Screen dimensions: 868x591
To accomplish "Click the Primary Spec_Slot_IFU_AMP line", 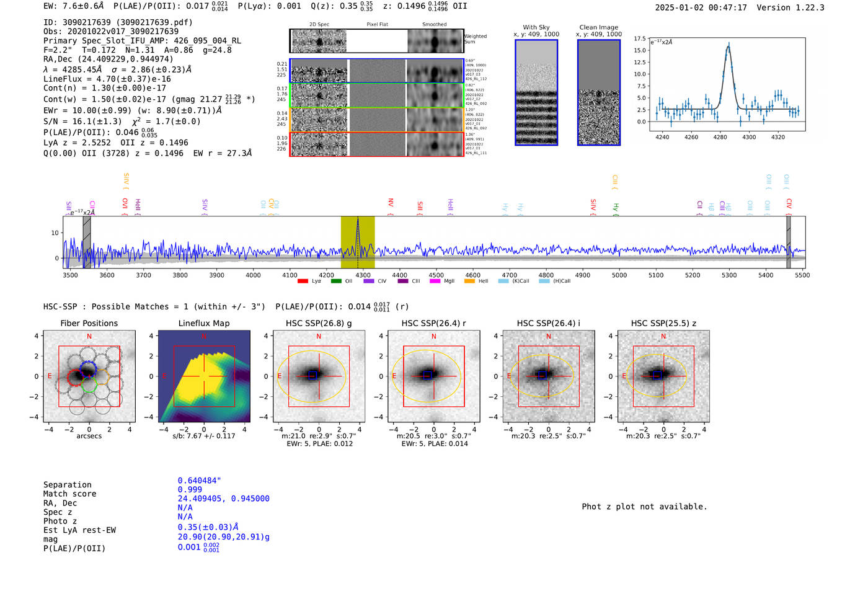I will [x=143, y=40].
